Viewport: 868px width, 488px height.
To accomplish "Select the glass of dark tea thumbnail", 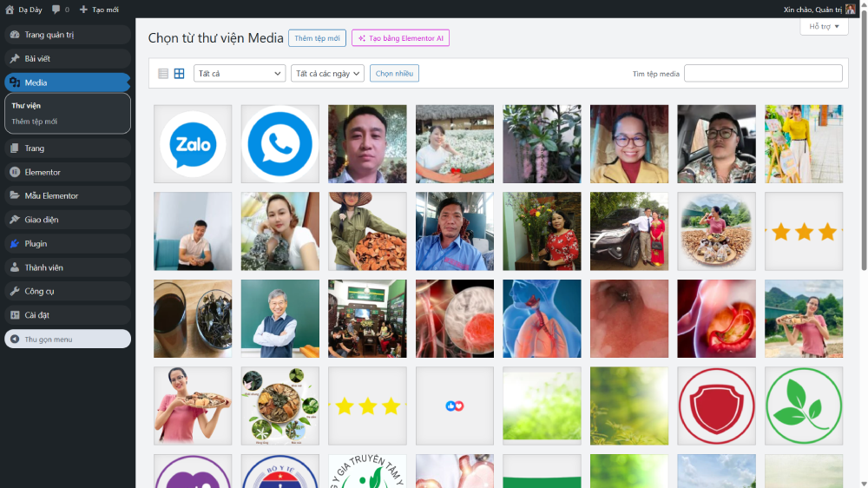I will point(193,319).
